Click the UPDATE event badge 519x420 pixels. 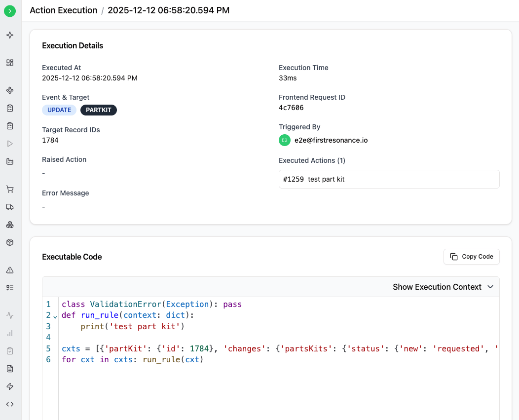click(x=59, y=110)
